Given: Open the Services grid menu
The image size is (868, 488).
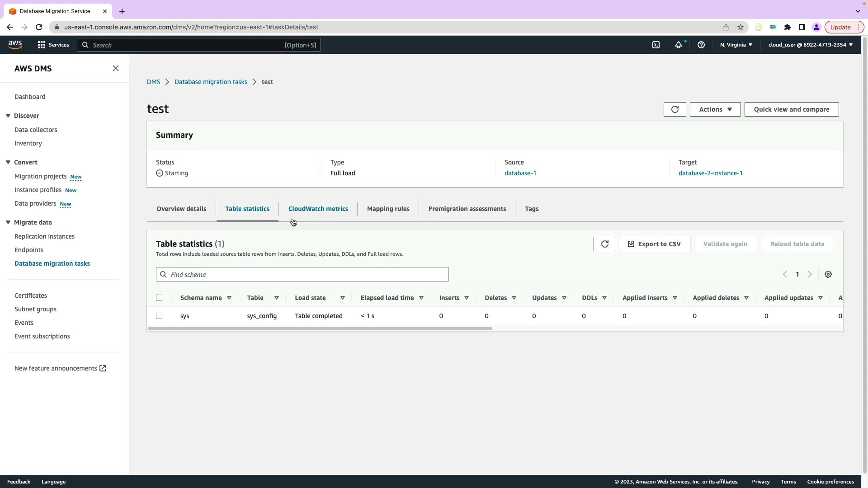Looking at the screenshot, I should (53, 45).
